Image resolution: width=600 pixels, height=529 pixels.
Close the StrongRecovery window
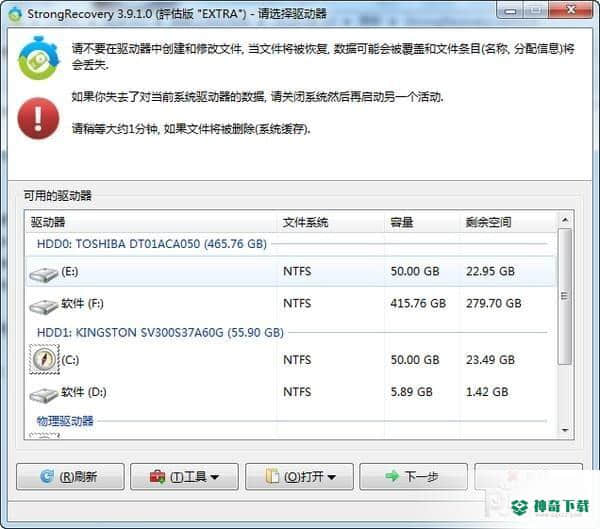pyautogui.click(x=571, y=10)
